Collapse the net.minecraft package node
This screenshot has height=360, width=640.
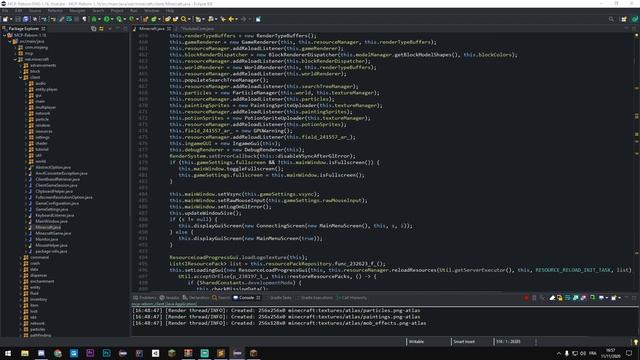click(16, 59)
